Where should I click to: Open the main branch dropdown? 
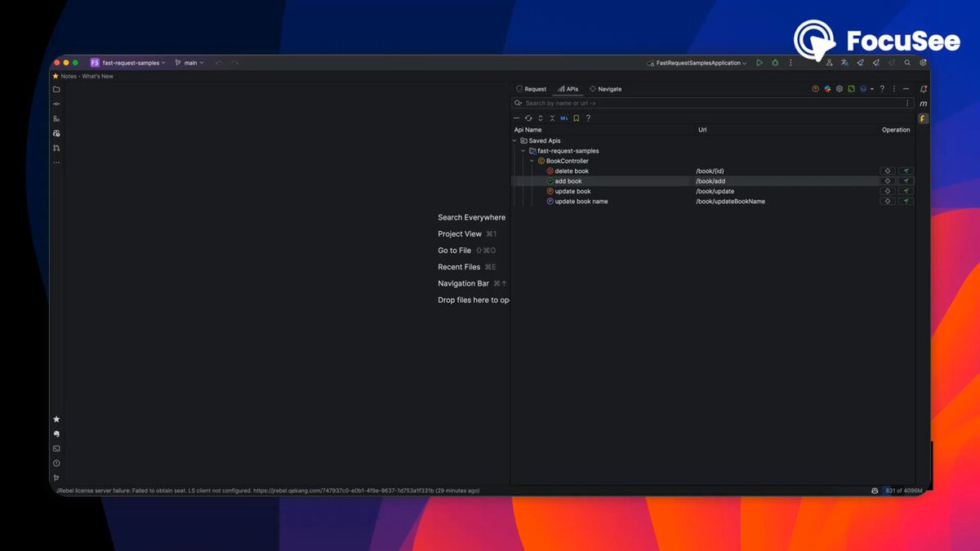189,63
